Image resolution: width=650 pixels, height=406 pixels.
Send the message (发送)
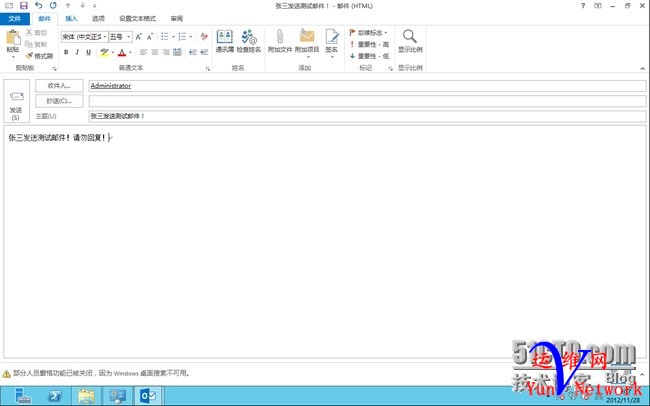click(x=16, y=101)
